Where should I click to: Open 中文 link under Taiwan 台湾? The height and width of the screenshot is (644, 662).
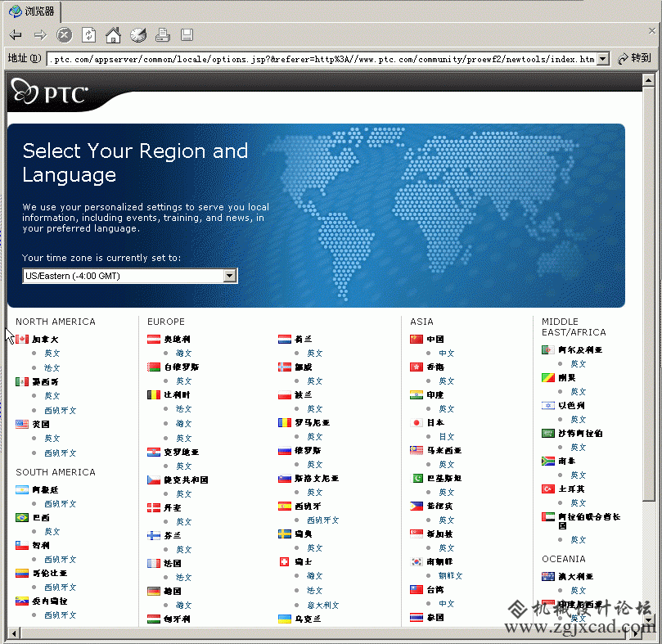point(446,603)
